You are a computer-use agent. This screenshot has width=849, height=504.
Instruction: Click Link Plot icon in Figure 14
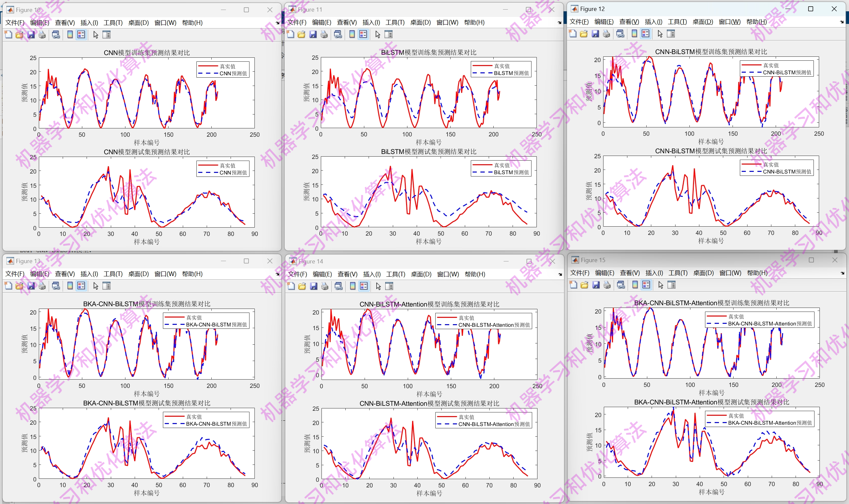coord(338,286)
